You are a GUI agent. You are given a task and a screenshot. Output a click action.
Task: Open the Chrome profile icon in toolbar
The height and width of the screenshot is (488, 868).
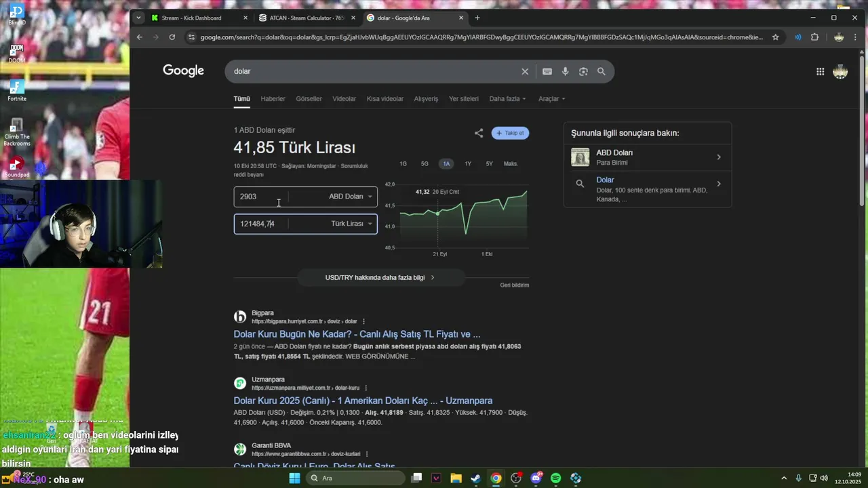click(x=839, y=37)
